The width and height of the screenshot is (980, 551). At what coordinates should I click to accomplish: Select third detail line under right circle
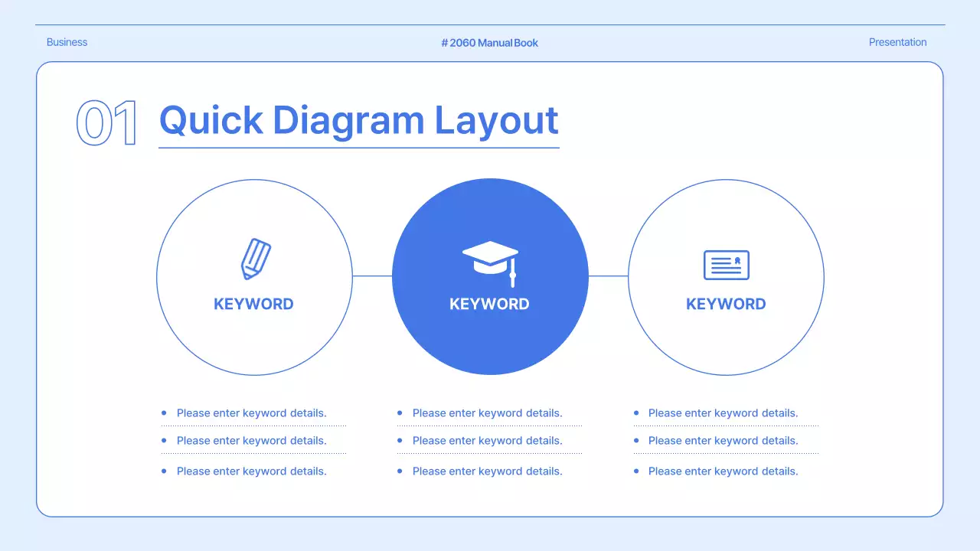(x=723, y=471)
